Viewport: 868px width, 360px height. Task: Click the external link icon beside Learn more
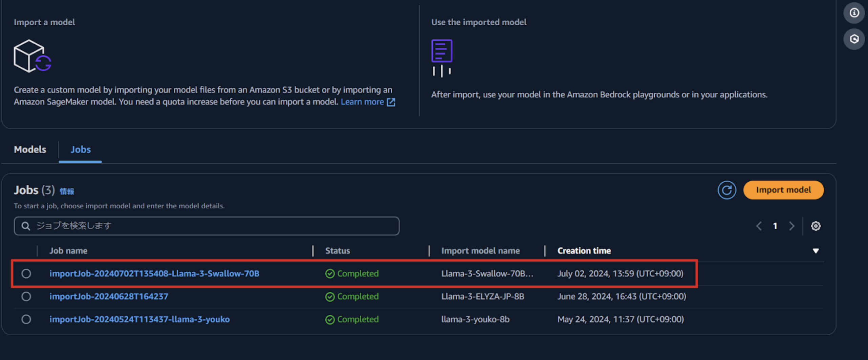click(391, 102)
